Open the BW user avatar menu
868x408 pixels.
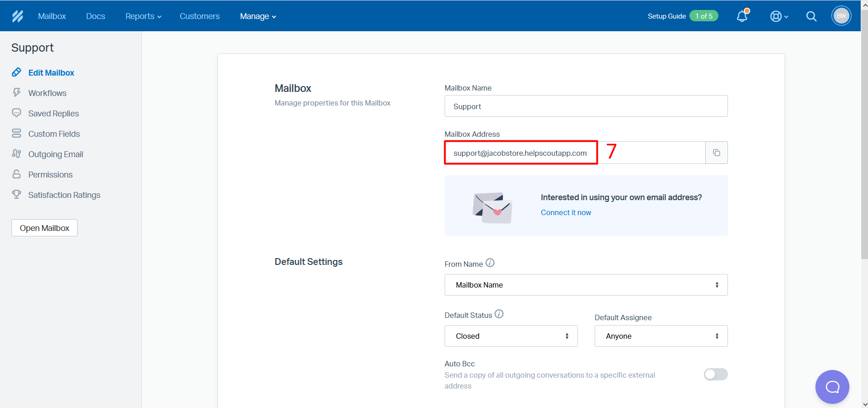coord(841,16)
